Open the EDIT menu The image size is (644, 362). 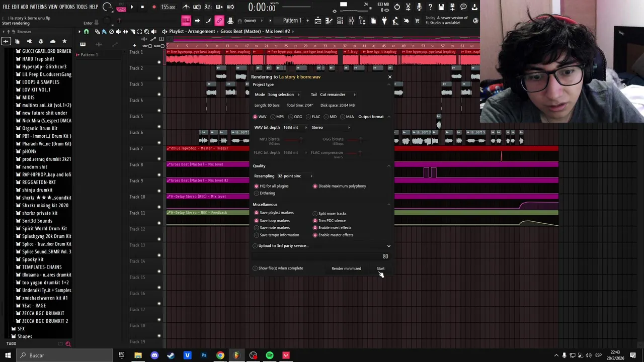(x=16, y=7)
